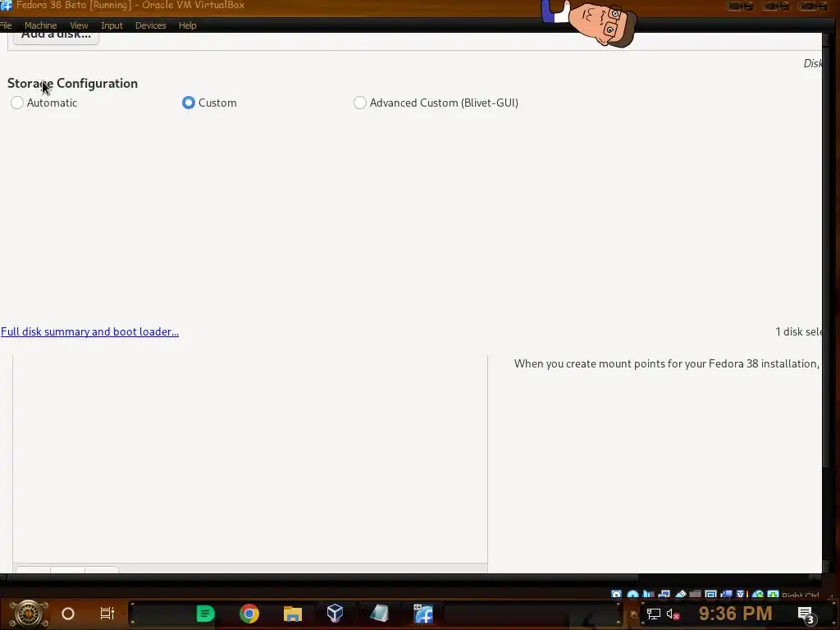Open the notification center icon
Screen dimensions: 840x630
(x=806, y=614)
